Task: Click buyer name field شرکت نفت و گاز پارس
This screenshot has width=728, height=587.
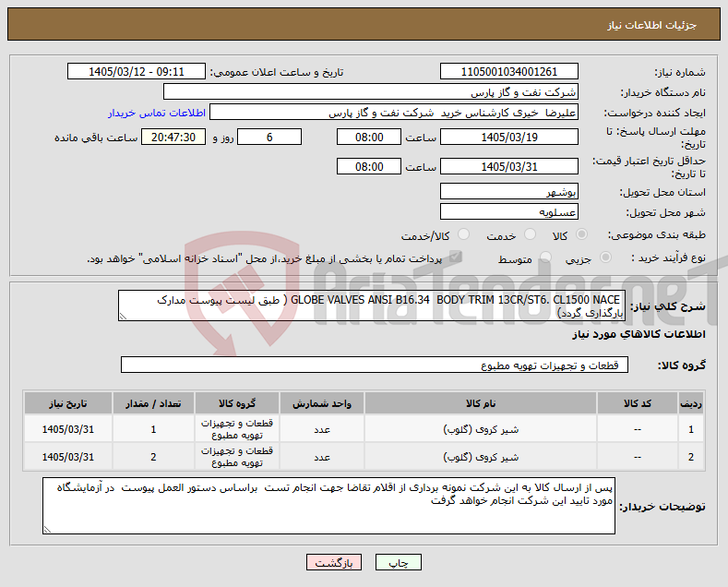Action: point(371,92)
